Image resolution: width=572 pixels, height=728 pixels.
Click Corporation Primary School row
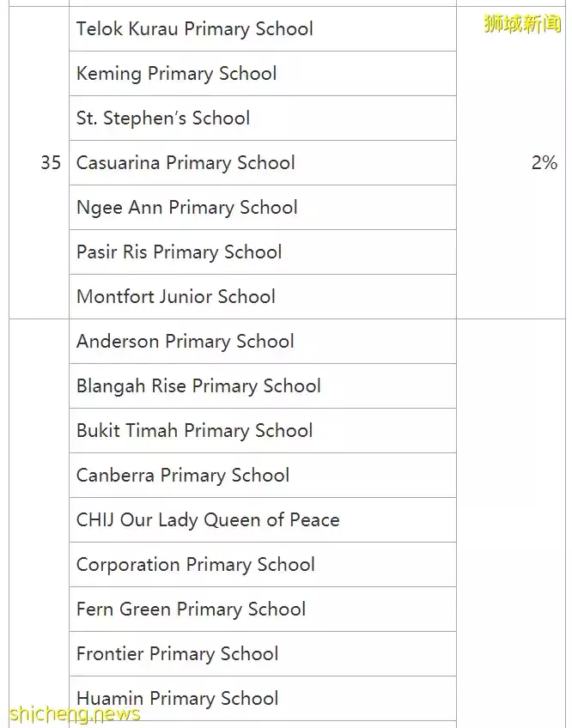[195, 565]
